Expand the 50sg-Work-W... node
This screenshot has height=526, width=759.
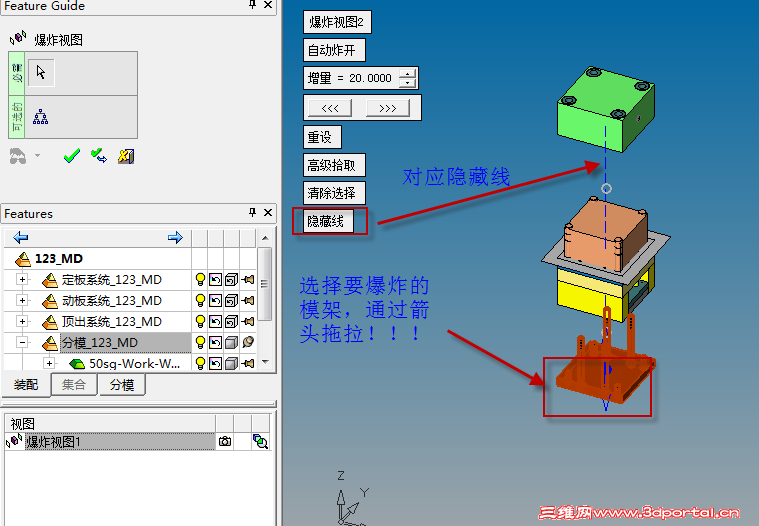click(x=49, y=363)
